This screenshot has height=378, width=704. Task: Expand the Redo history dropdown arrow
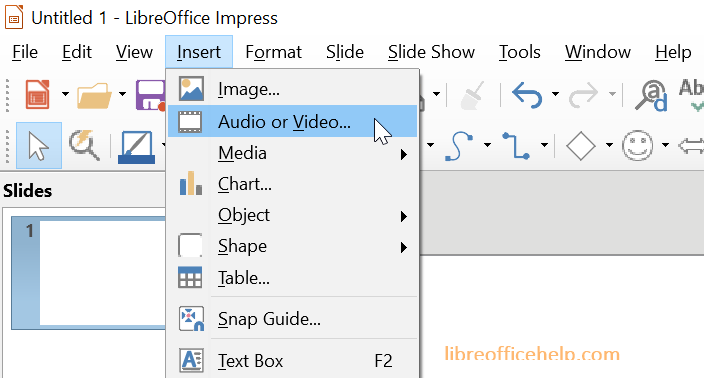pos(612,94)
